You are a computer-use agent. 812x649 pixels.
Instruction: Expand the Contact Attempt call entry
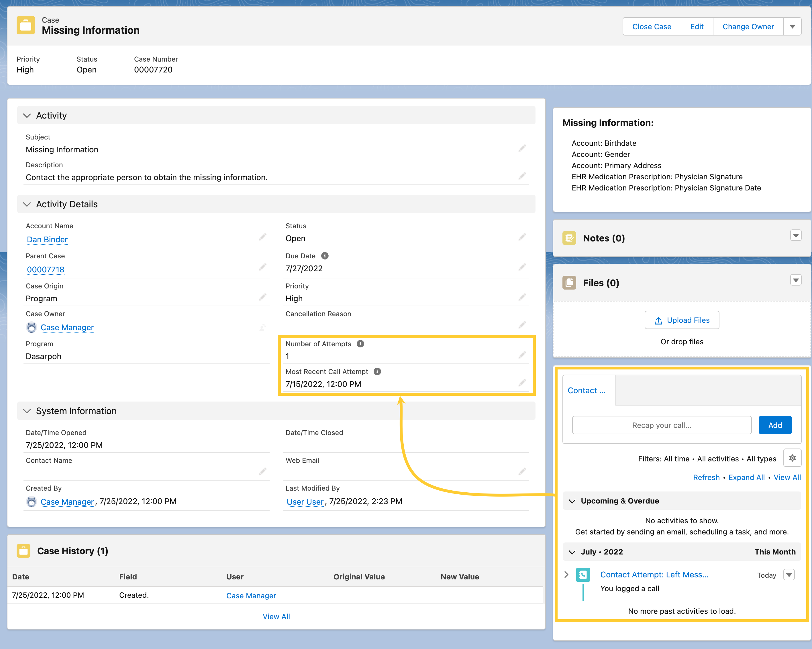(566, 575)
